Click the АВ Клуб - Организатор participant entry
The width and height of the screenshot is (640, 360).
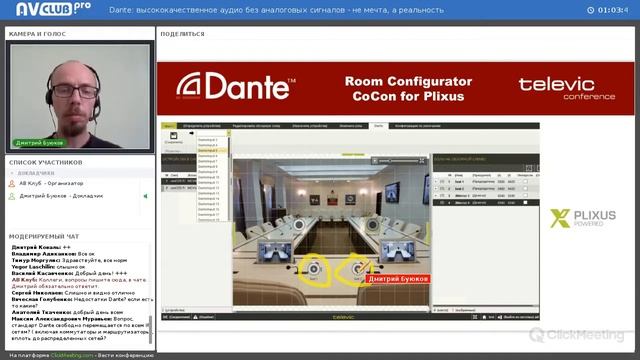[x=51, y=184]
